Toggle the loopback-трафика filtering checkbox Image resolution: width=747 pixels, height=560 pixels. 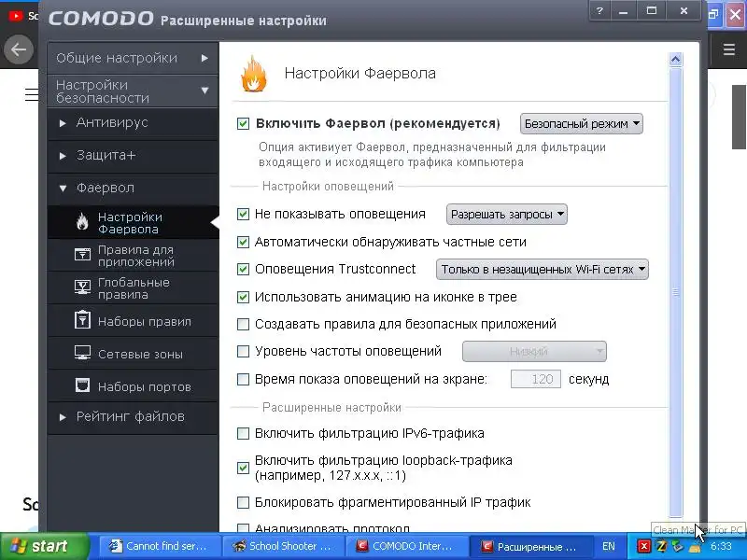pyautogui.click(x=243, y=468)
